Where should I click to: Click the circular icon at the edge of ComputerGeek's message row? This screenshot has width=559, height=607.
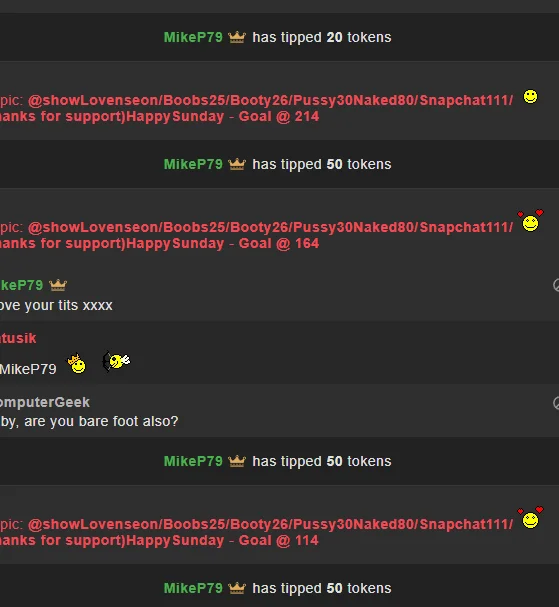click(556, 403)
